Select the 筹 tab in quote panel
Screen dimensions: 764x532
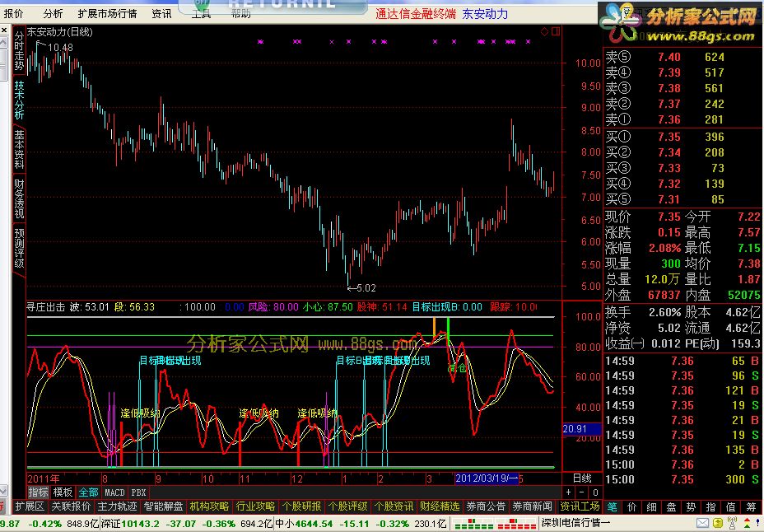tap(752, 506)
